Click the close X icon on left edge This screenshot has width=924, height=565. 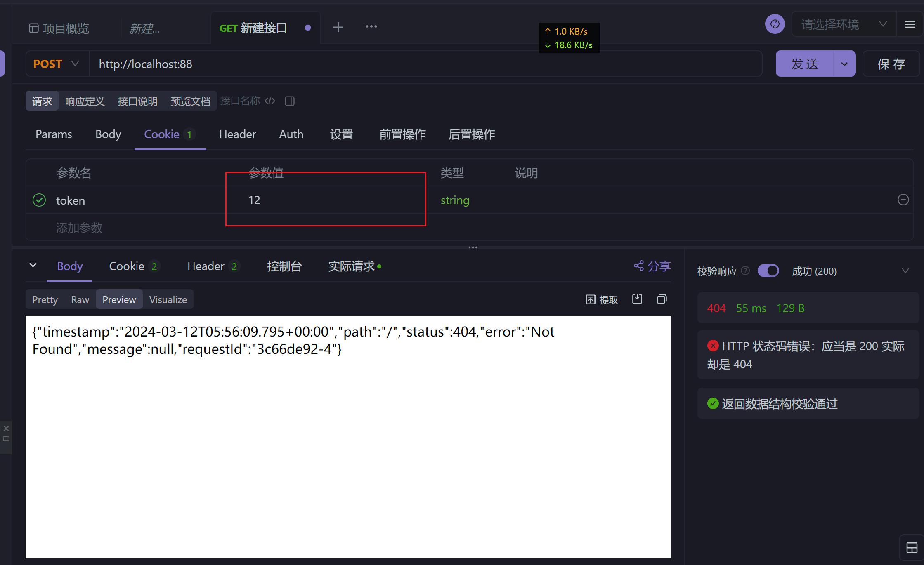pos(6,428)
